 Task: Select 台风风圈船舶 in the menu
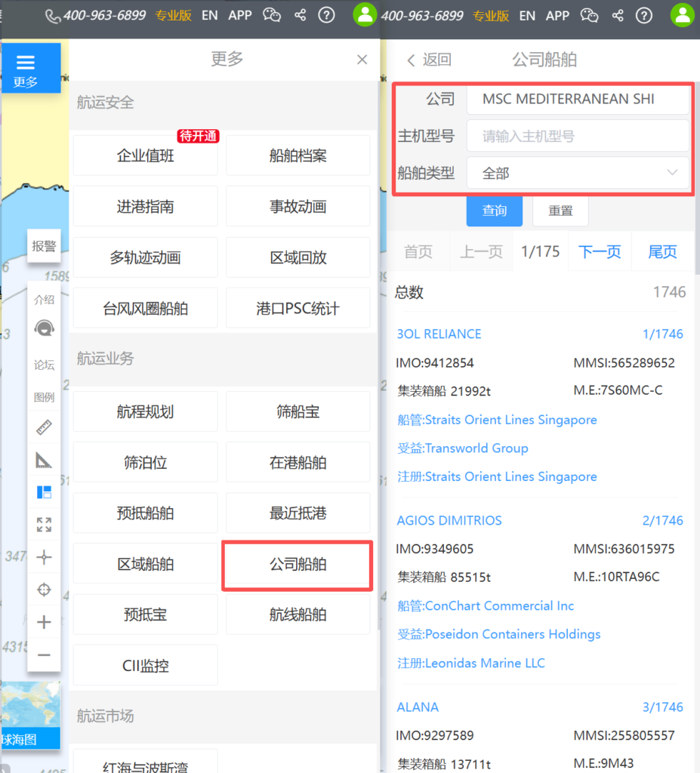click(145, 308)
